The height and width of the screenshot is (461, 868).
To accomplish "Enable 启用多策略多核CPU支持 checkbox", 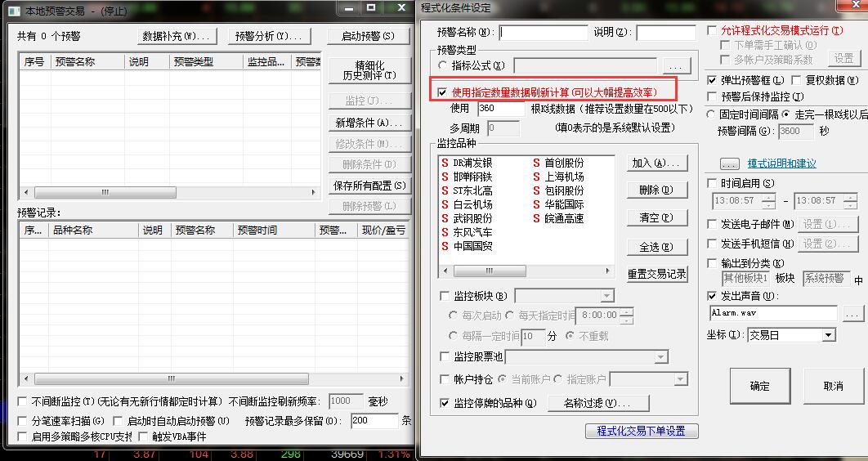I will point(22,436).
